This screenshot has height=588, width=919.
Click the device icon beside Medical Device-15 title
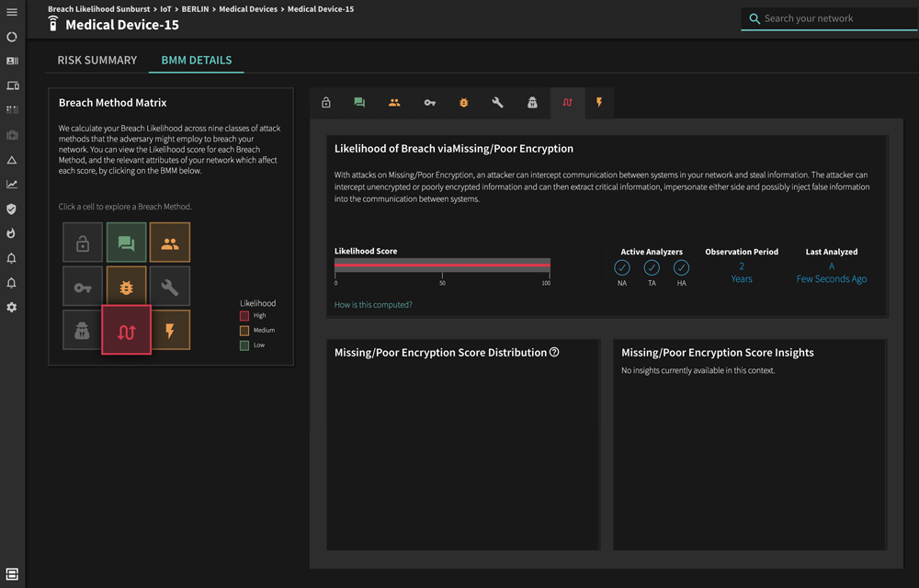(x=53, y=23)
